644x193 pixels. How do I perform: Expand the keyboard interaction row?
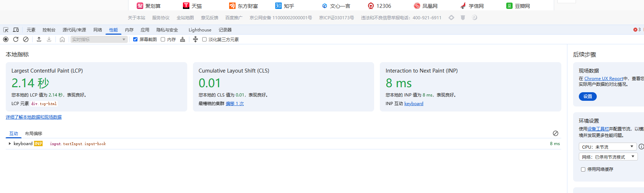tap(10, 143)
